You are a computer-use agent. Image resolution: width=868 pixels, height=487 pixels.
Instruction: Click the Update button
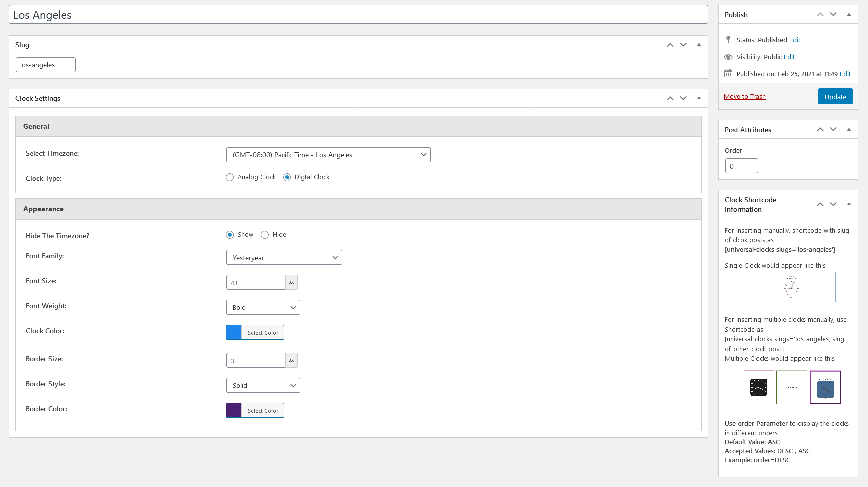point(835,96)
